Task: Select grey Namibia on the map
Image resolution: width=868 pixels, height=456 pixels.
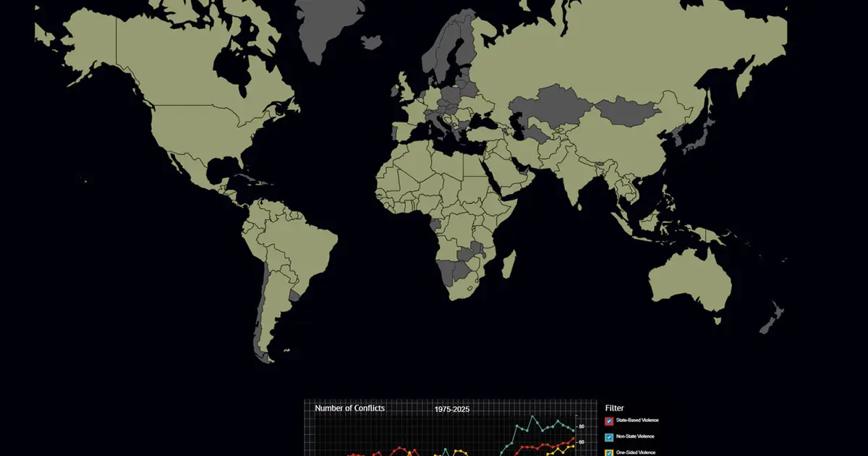Action: [446, 271]
